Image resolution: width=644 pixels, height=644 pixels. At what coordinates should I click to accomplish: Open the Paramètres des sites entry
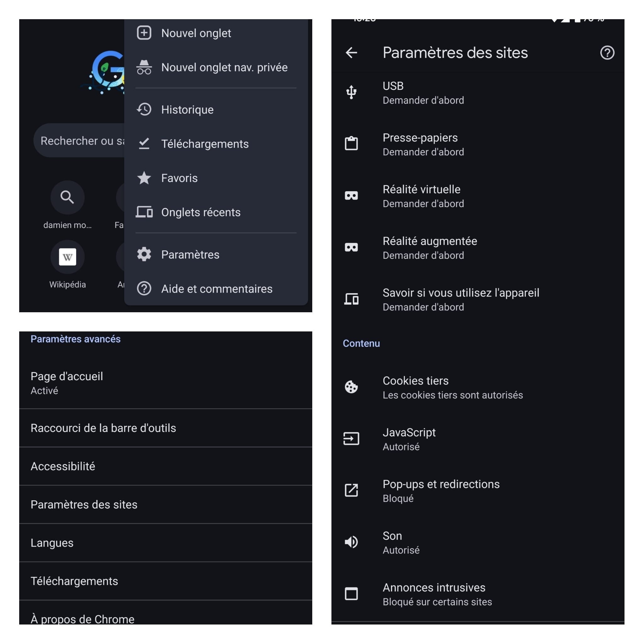click(84, 504)
